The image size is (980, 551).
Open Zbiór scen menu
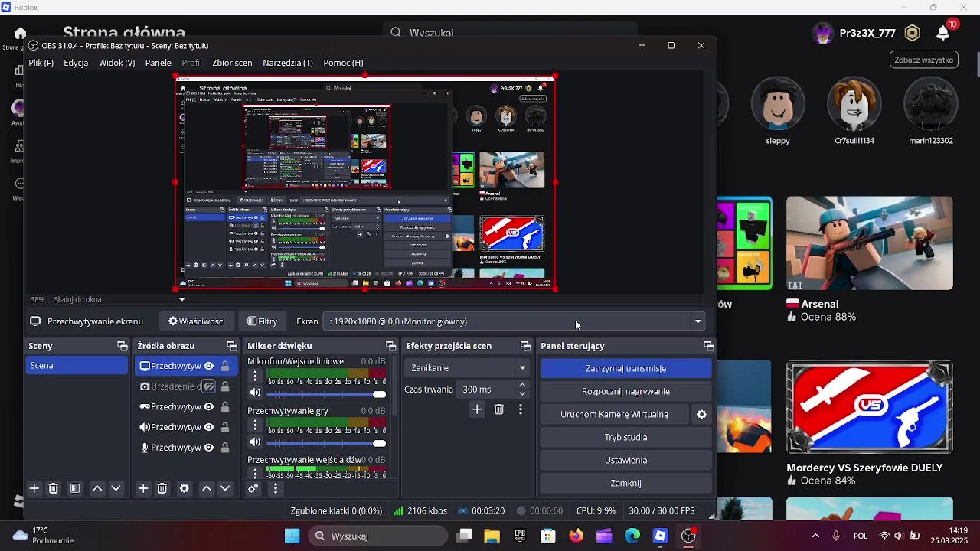pos(232,63)
